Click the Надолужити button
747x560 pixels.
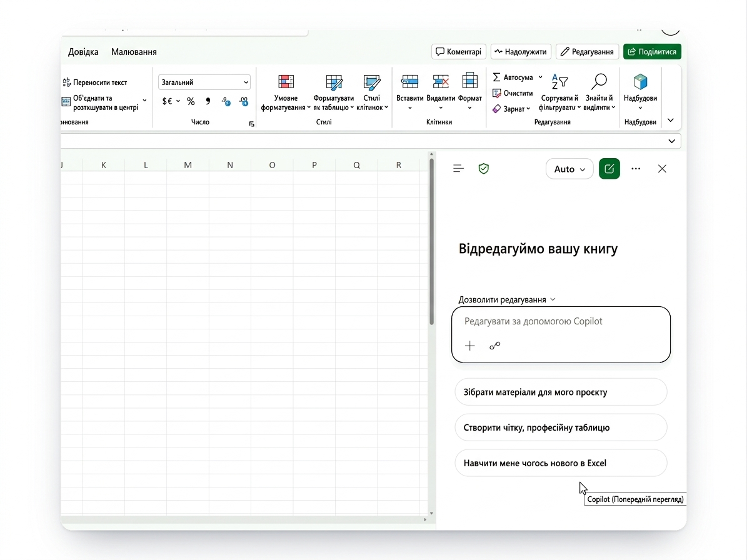point(521,51)
